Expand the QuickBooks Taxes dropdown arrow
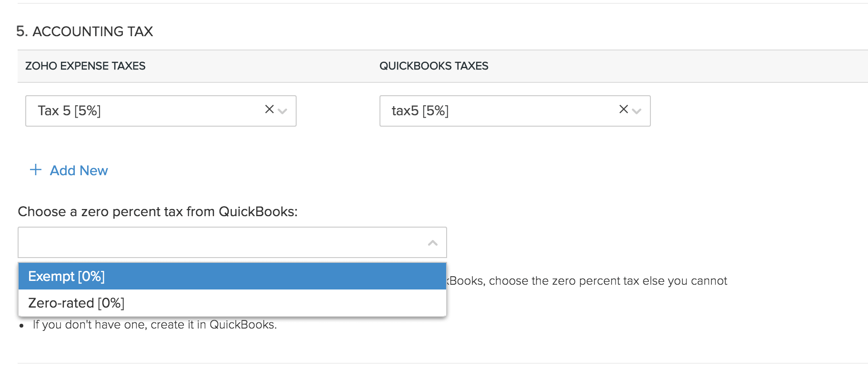Screen dimensions: 868x379 coord(637,111)
